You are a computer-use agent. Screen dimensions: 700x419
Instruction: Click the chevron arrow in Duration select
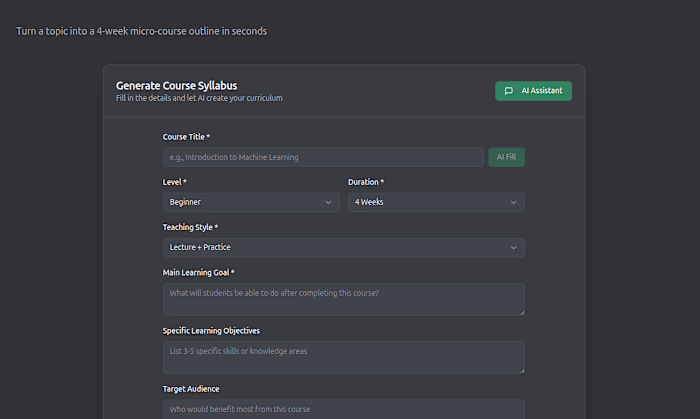(514, 202)
